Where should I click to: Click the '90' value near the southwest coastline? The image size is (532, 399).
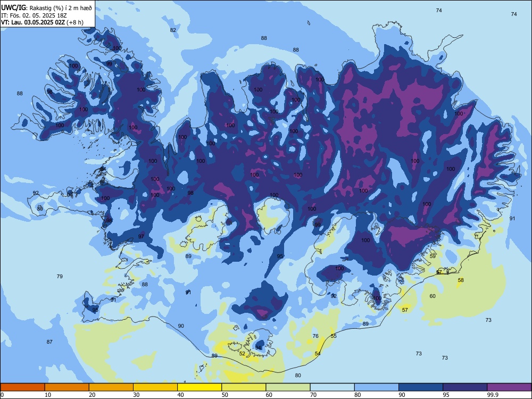(181, 326)
